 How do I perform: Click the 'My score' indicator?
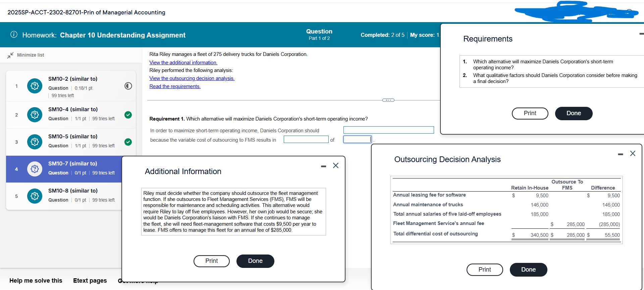pos(425,35)
